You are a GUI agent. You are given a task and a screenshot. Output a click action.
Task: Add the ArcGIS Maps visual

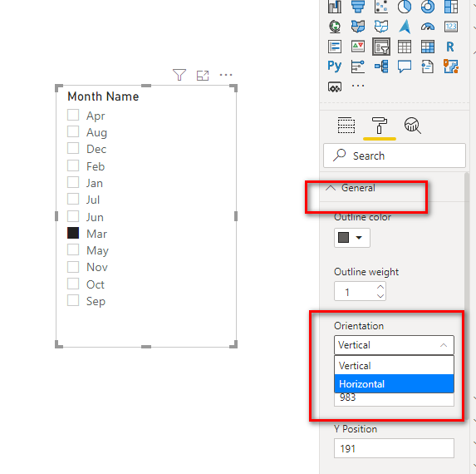click(x=451, y=67)
